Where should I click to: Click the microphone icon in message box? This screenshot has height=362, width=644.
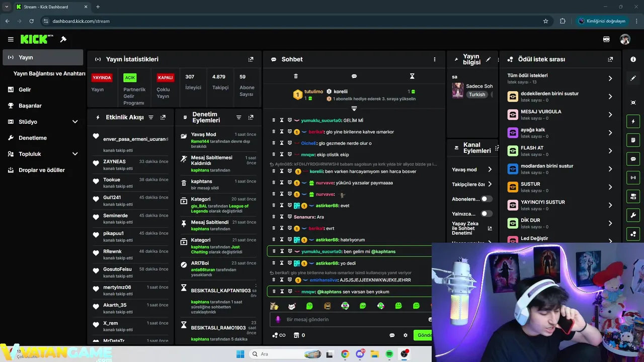(x=278, y=319)
